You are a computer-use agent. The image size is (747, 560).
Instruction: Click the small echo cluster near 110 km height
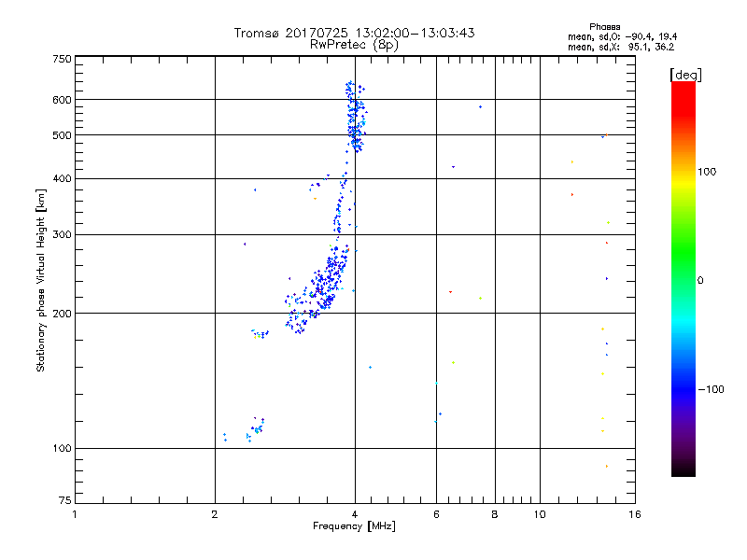pos(255,428)
